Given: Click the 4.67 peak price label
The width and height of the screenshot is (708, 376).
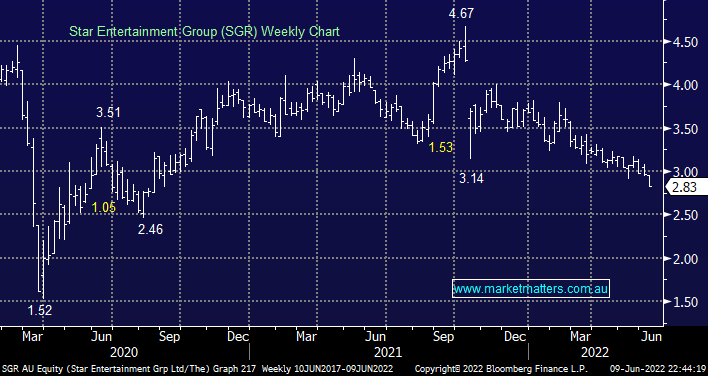Looking at the screenshot, I should click(461, 13).
